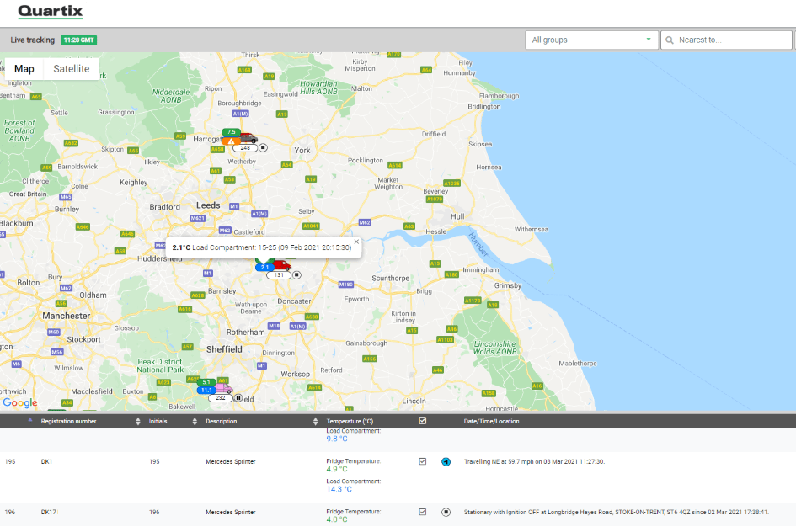
Task: Click the Hull label on the map
Action: pyautogui.click(x=457, y=216)
